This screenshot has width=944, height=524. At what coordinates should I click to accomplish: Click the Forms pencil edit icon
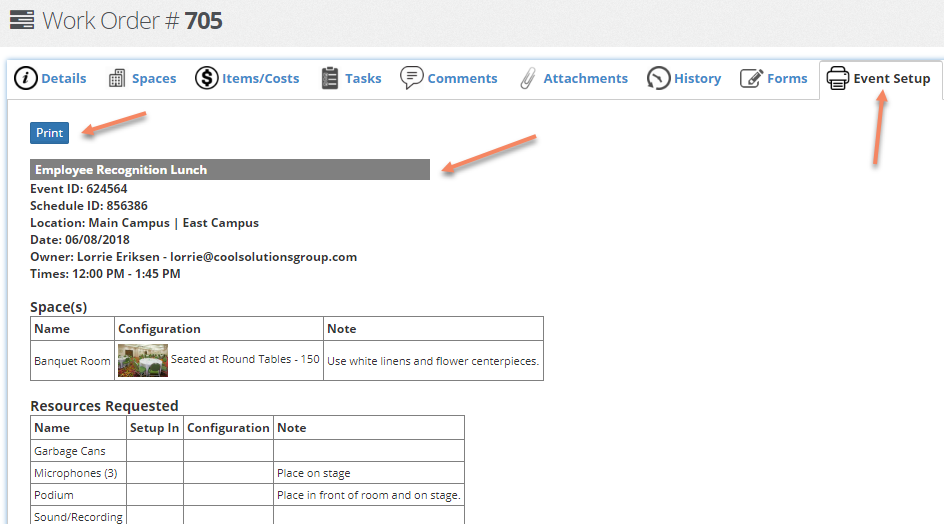[x=751, y=78]
